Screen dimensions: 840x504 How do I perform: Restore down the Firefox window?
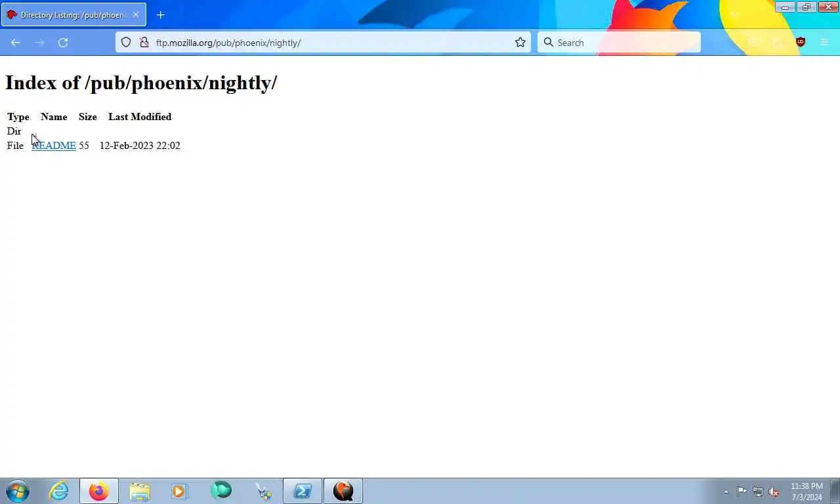tap(807, 7)
